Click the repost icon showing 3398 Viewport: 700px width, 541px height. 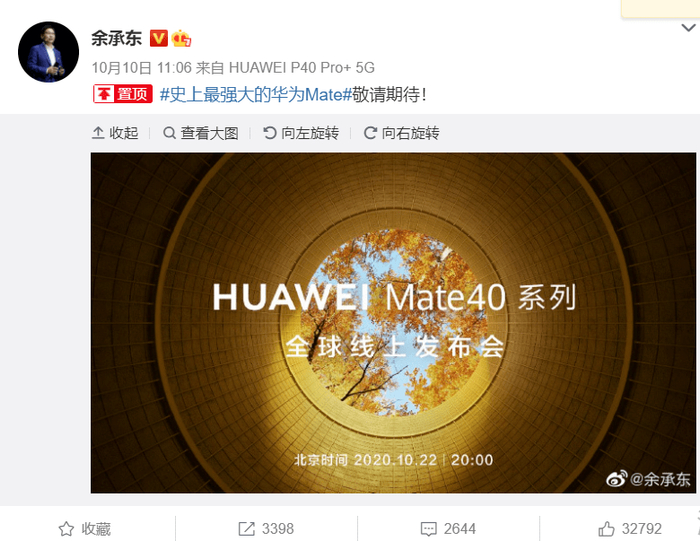(246, 529)
